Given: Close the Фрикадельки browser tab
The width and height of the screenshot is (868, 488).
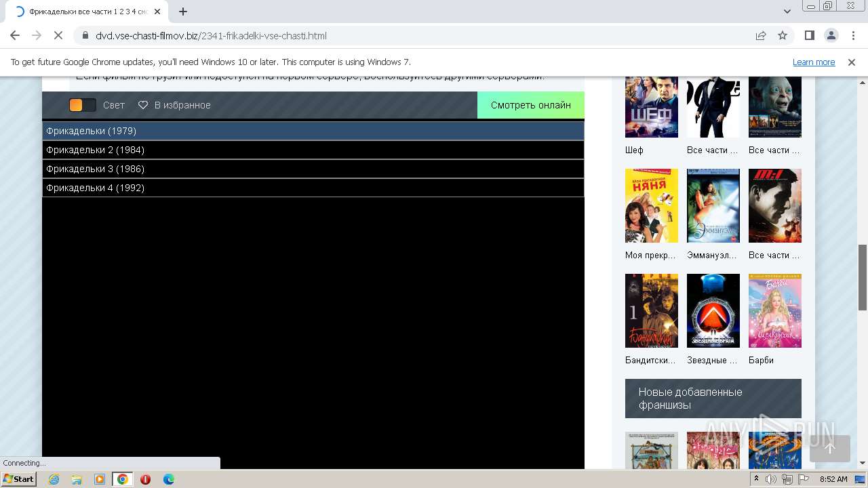Looking at the screenshot, I should pos(158,12).
